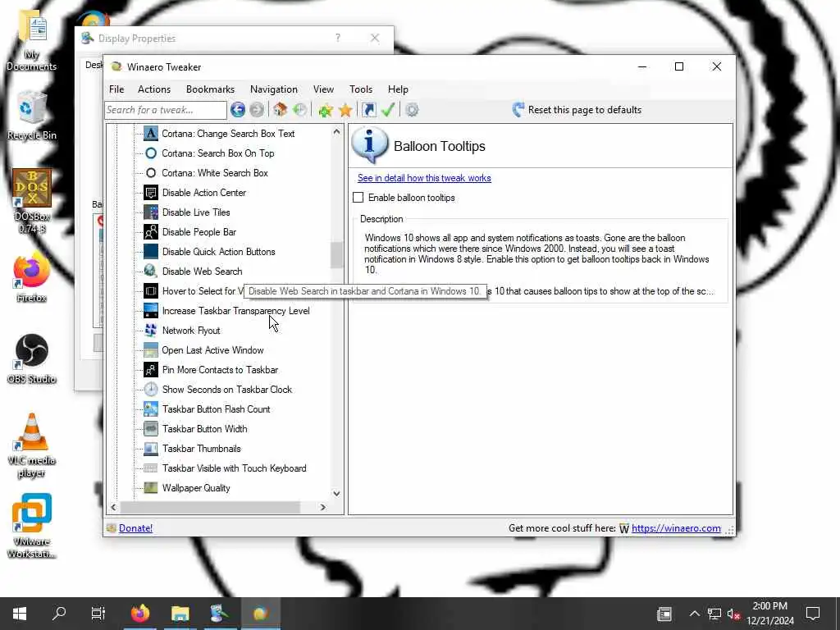The width and height of the screenshot is (840, 630).
Task: Click the Disable Web Search globe icon
Action: point(151,271)
